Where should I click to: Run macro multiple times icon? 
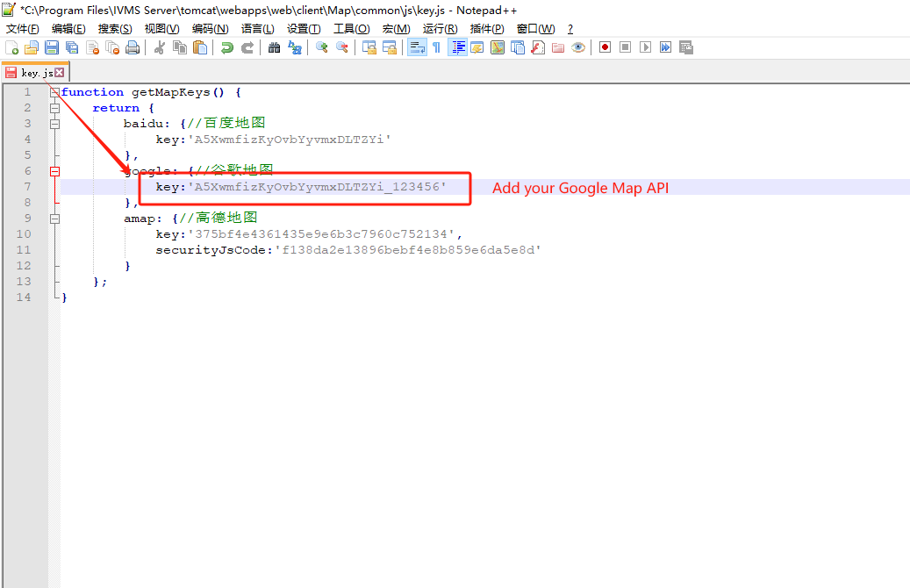(x=666, y=47)
